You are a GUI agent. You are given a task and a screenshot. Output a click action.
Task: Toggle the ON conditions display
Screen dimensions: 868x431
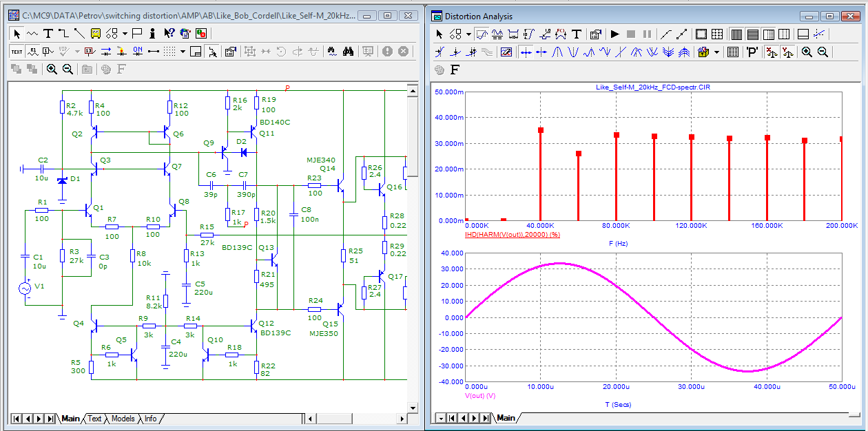click(x=137, y=52)
